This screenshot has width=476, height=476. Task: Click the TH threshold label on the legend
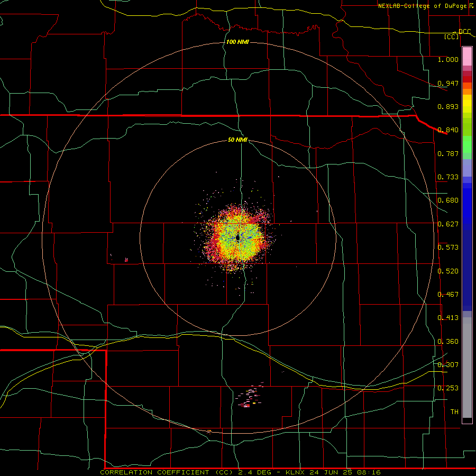pos(454,412)
